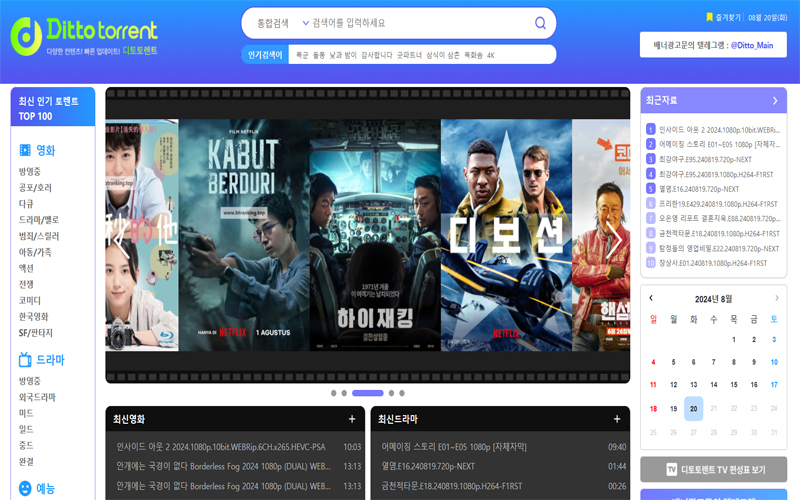
Task: Click the TV icon beside 드라마
Action: (x=25, y=360)
